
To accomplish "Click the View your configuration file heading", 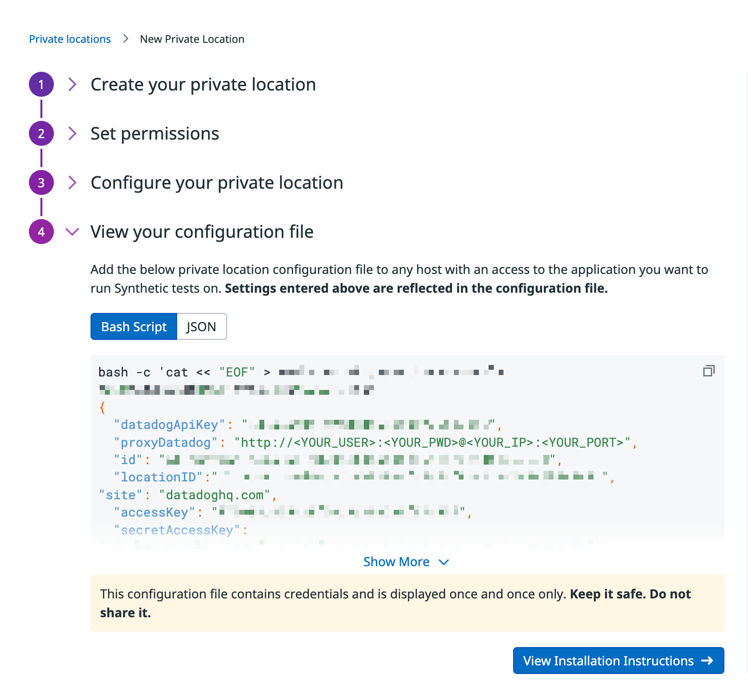I will 202,232.
